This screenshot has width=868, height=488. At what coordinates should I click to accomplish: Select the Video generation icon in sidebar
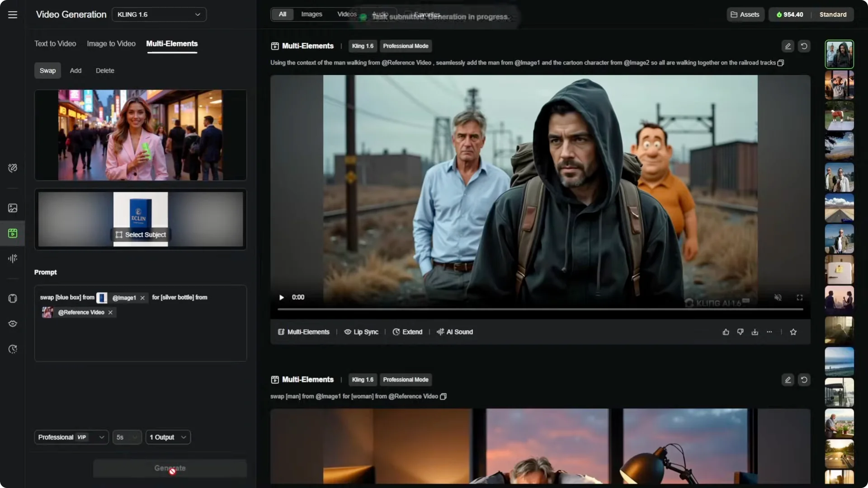pyautogui.click(x=12, y=234)
